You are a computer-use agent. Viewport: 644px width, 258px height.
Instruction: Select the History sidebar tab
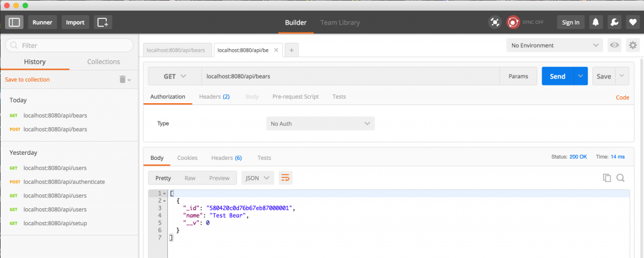coord(35,62)
